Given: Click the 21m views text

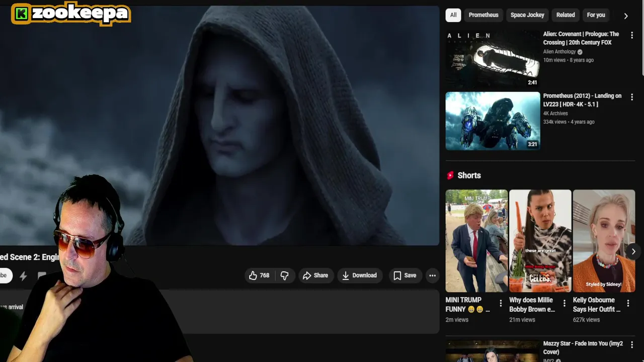Looking at the screenshot, I should (x=522, y=320).
